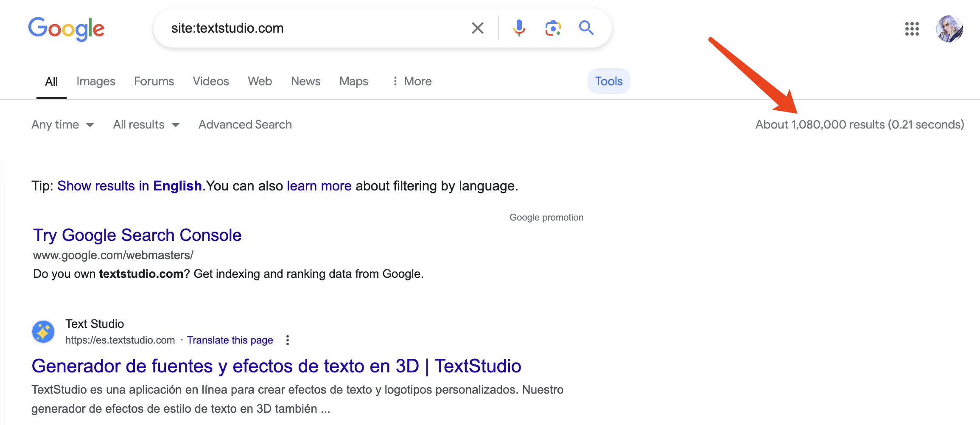Click the Text Studio site favicon
This screenshot has width=980, height=425.
[43, 332]
